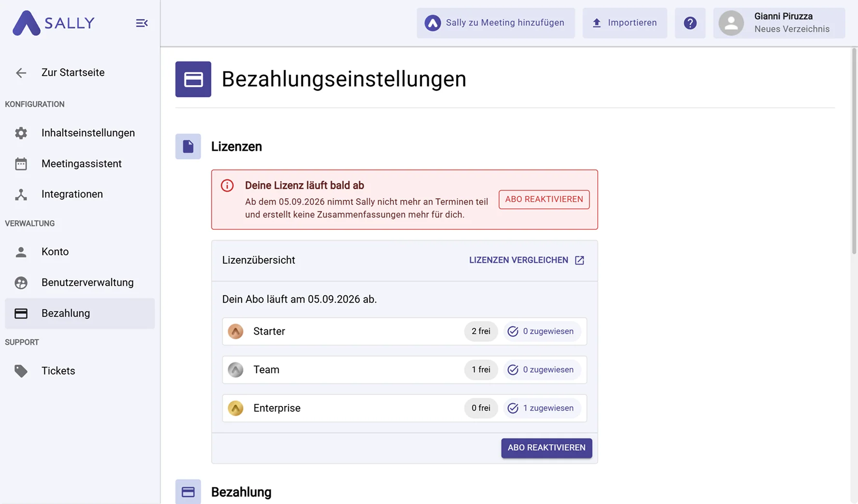Click the Lizenzen document icon
858x504 pixels.
pos(188,146)
